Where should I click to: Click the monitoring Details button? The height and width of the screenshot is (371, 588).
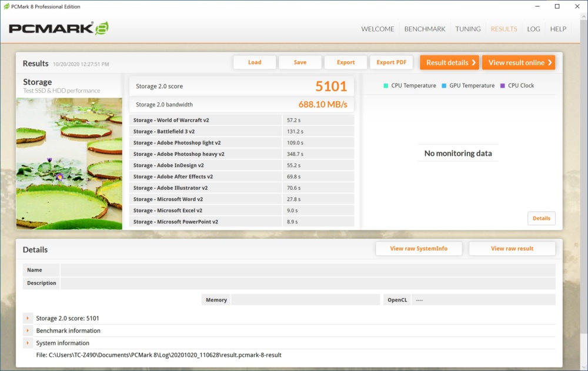tap(542, 218)
